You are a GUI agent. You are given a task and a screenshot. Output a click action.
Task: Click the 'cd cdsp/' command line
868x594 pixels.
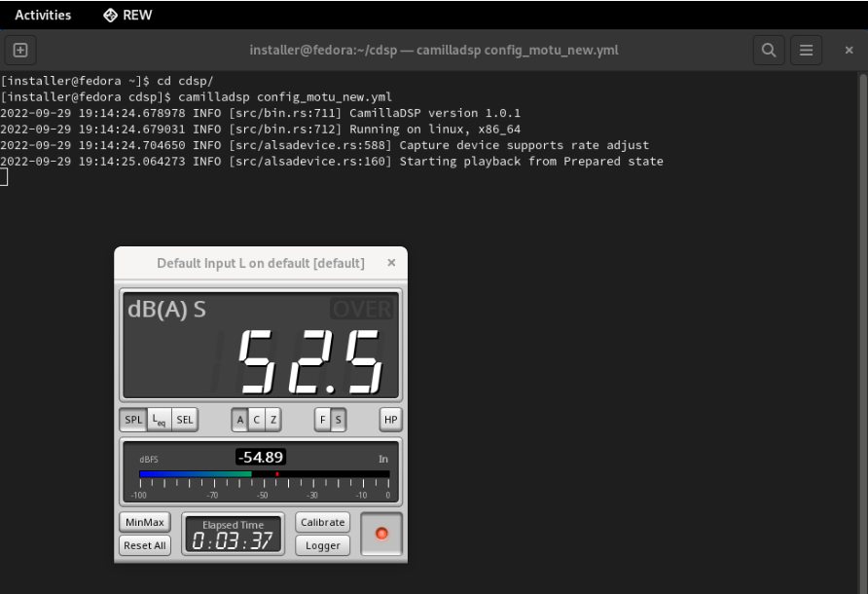click(x=107, y=81)
